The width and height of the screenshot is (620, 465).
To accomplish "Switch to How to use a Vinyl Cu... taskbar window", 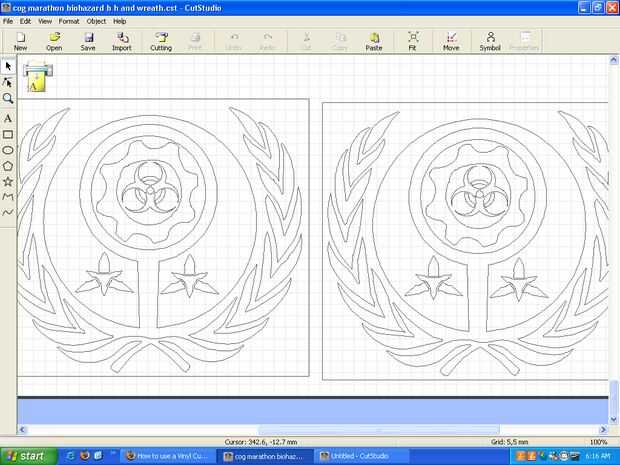I will pos(168,456).
